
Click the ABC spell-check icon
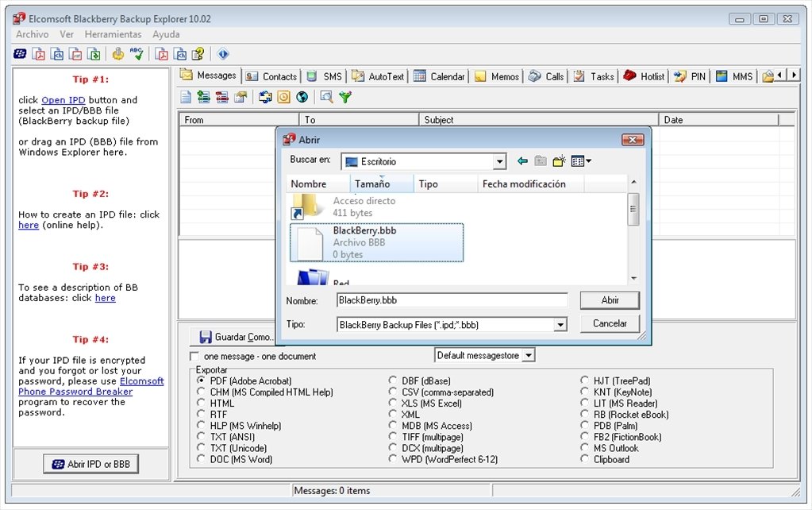click(137, 53)
